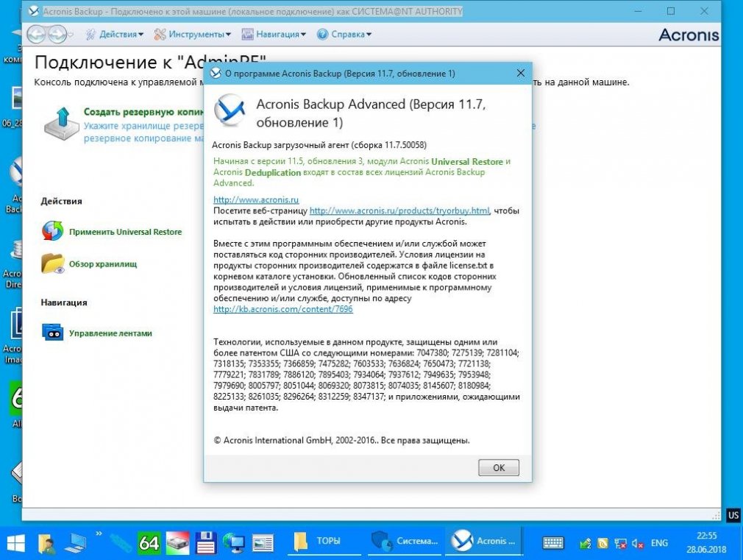
Task: Click the muted volume tray icon
Action: coord(637,543)
